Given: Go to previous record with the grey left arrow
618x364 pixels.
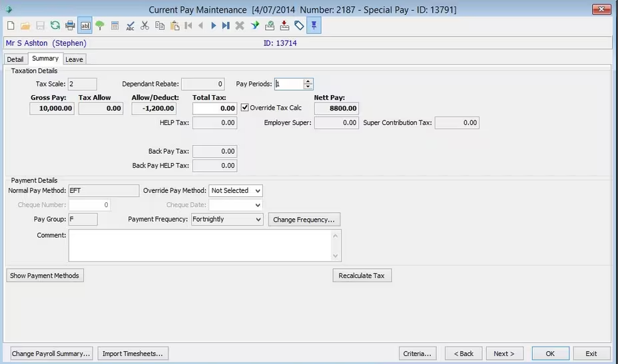Looking at the screenshot, I should point(200,25).
